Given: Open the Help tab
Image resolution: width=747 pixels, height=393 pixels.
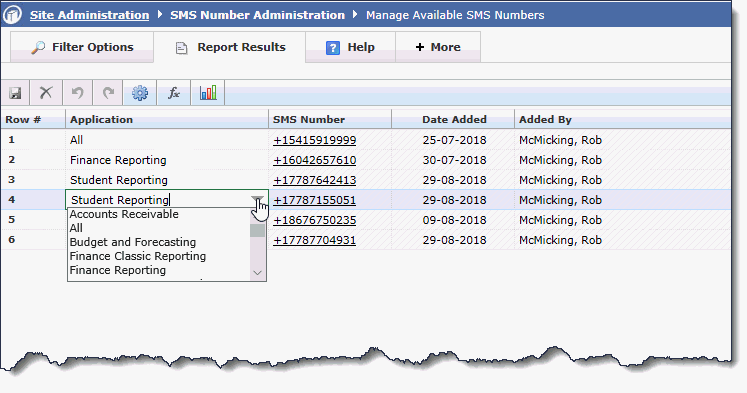Looking at the screenshot, I should (x=350, y=47).
